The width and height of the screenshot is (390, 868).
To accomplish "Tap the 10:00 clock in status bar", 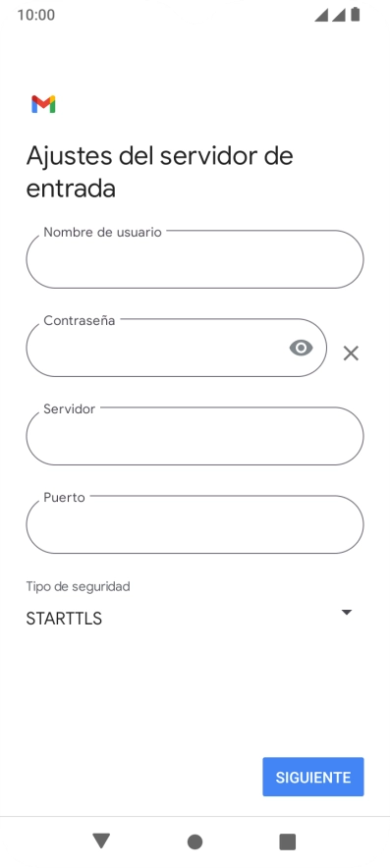I will [x=36, y=15].
